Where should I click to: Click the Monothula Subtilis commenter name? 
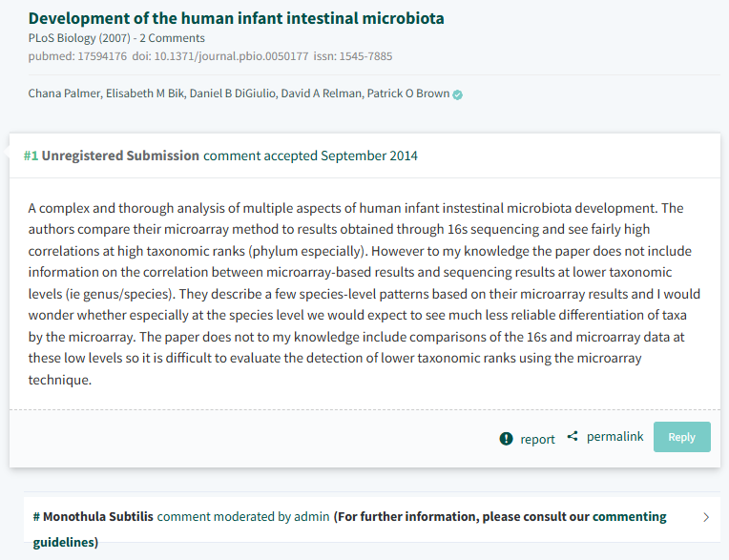coord(97,516)
